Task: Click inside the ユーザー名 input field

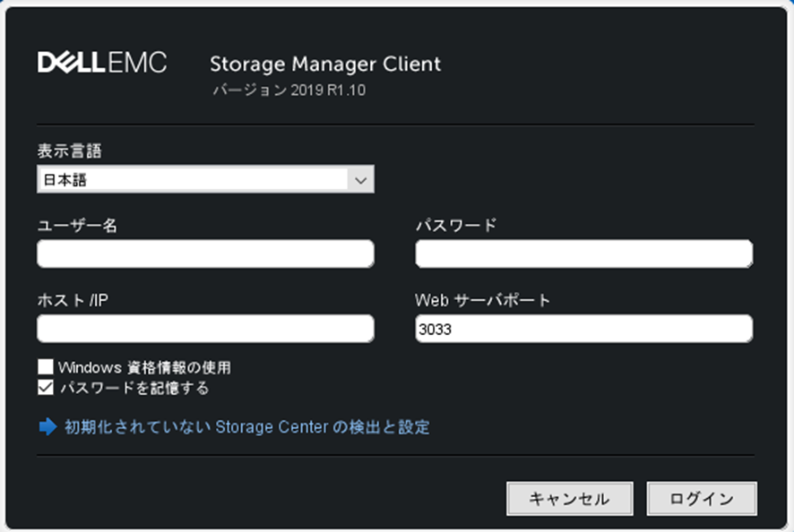Action: pos(204,253)
